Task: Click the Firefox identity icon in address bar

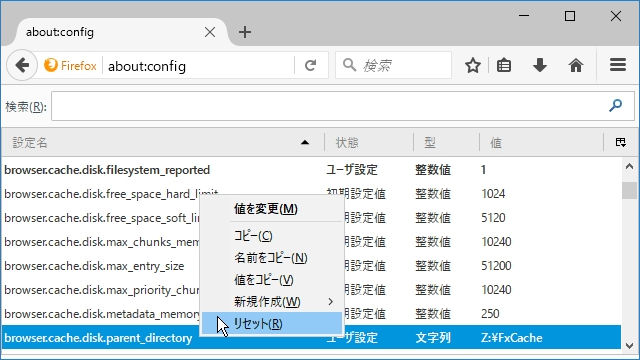Action: 51,65
